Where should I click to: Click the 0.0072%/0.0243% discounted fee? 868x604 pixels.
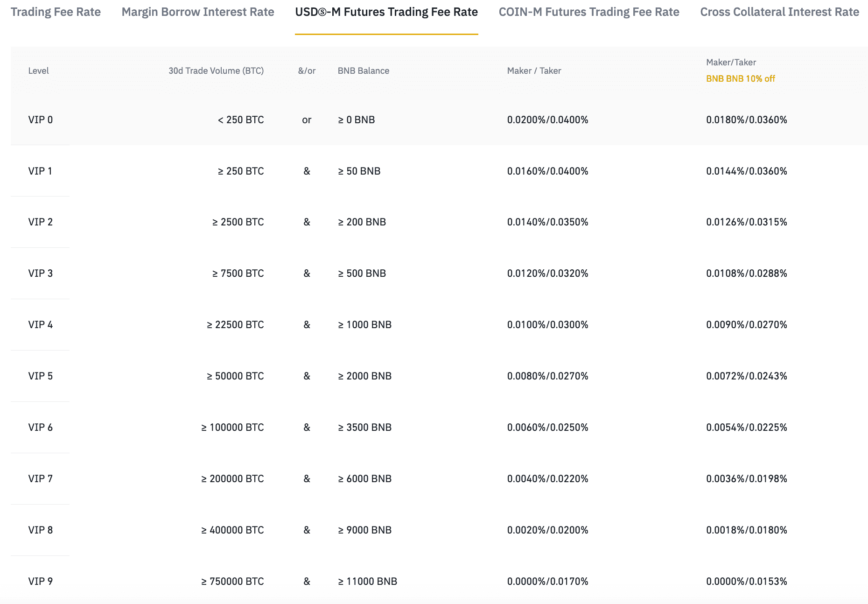746,376
